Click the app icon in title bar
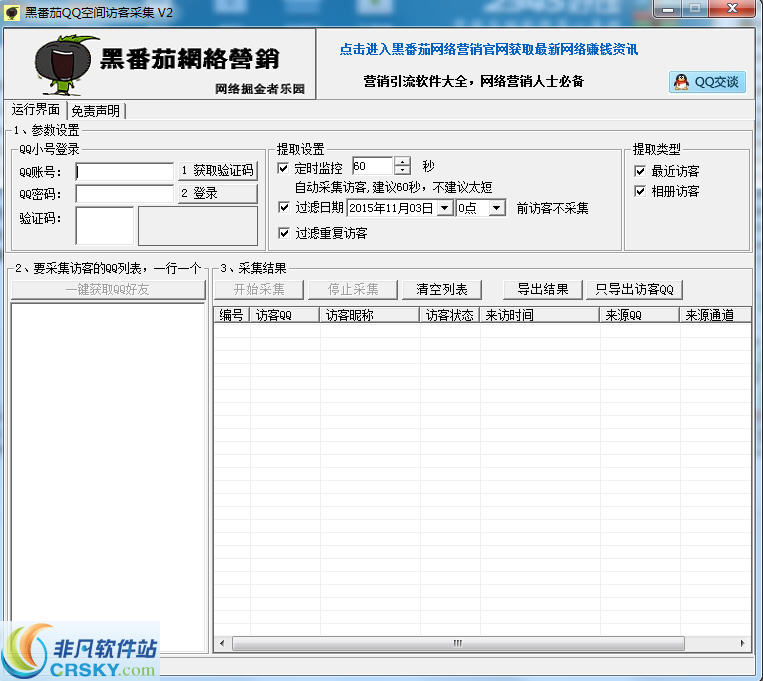The width and height of the screenshot is (763, 681). [12, 12]
